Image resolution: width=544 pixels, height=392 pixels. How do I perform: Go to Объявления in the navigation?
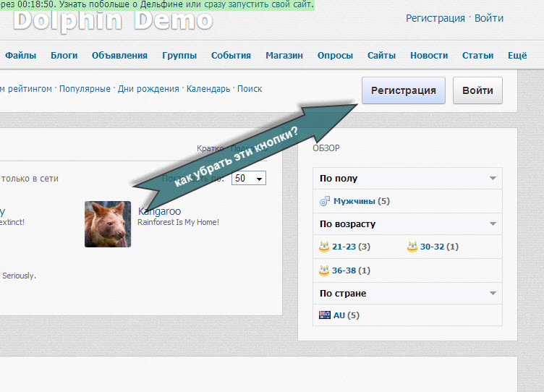coord(119,56)
